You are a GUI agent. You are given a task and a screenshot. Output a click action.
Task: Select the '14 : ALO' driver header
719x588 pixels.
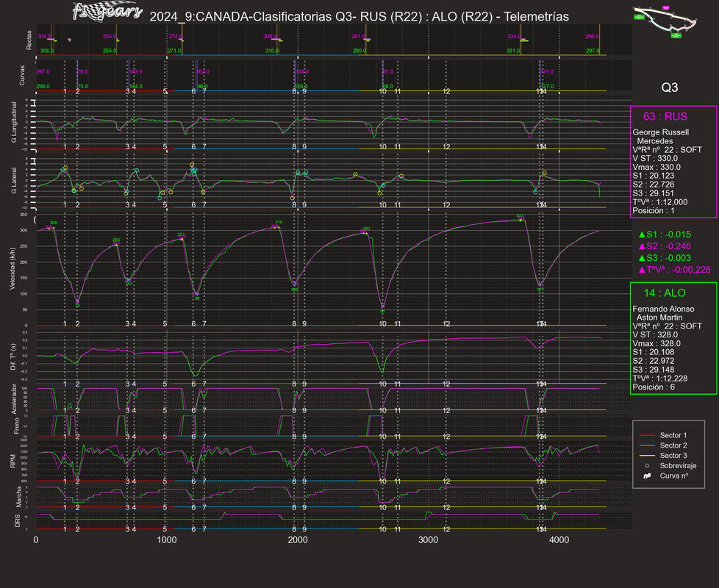(x=665, y=293)
